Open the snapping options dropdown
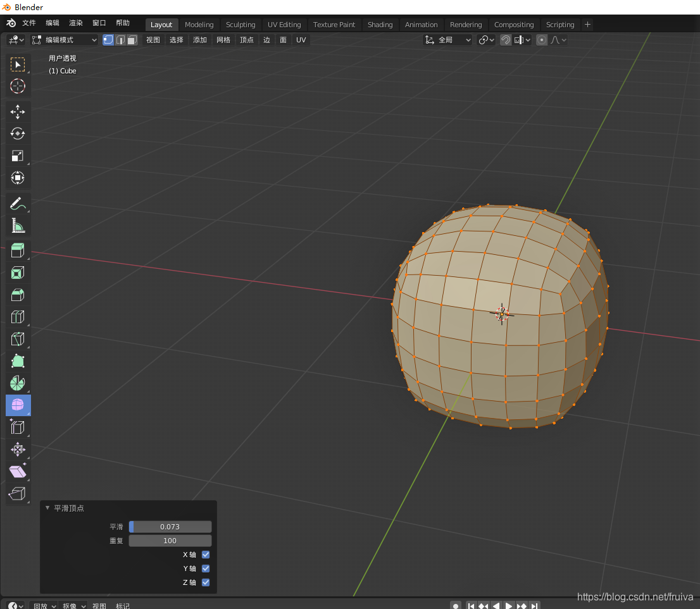700x609 pixels. tap(522, 40)
